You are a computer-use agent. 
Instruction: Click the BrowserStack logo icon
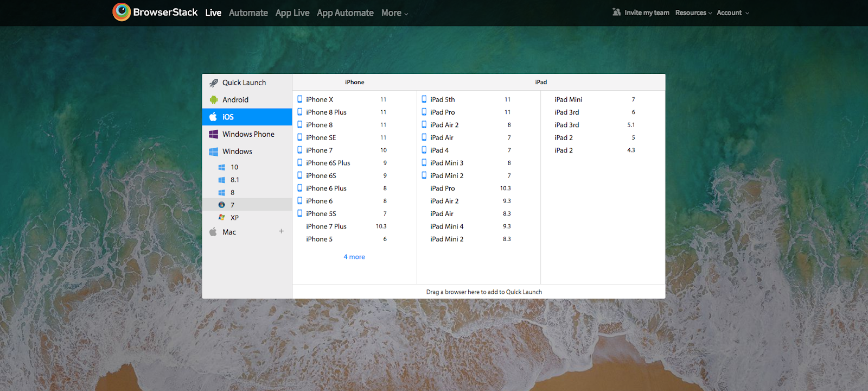[122, 12]
